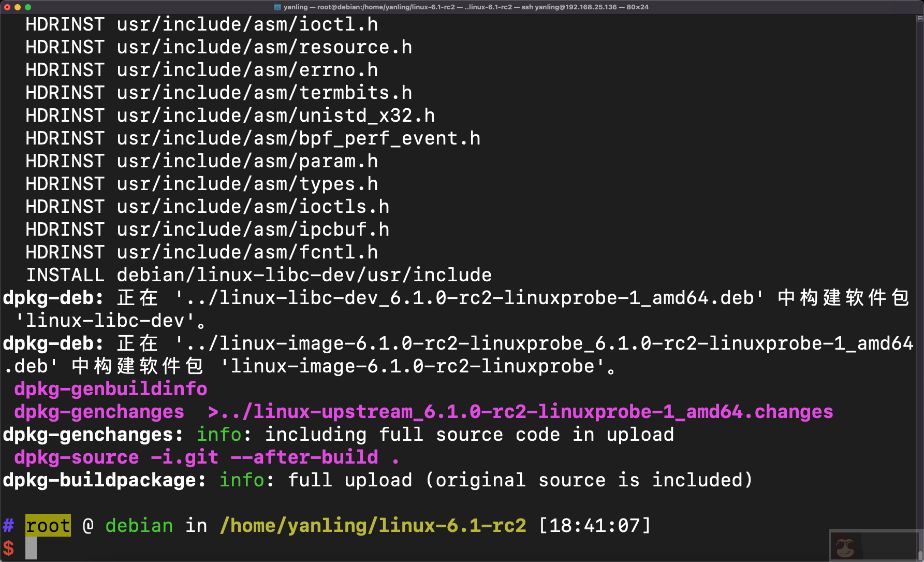Click the dpkg-genchanges command text

pyautogui.click(x=98, y=411)
